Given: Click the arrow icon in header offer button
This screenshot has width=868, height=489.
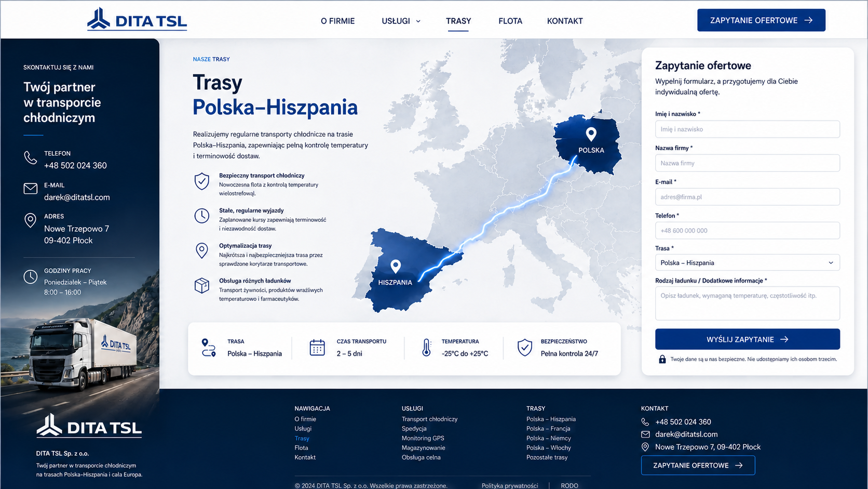Looking at the screenshot, I should [808, 20].
